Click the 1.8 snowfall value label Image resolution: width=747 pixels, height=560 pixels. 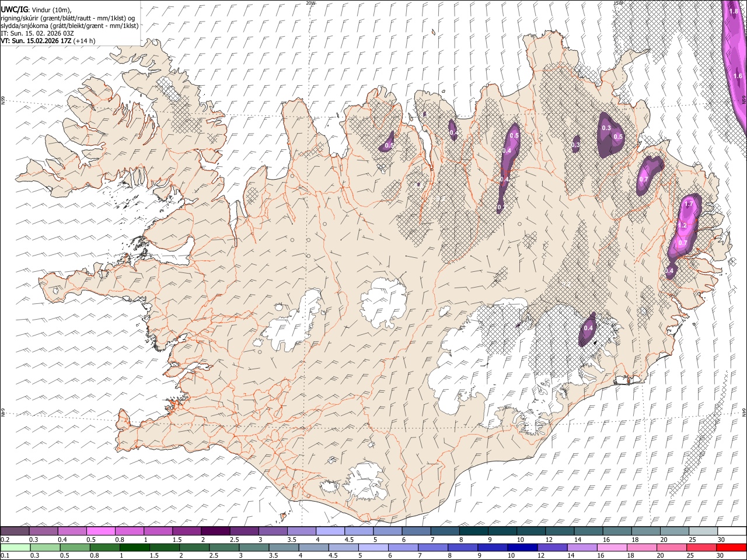click(x=734, y=11)
